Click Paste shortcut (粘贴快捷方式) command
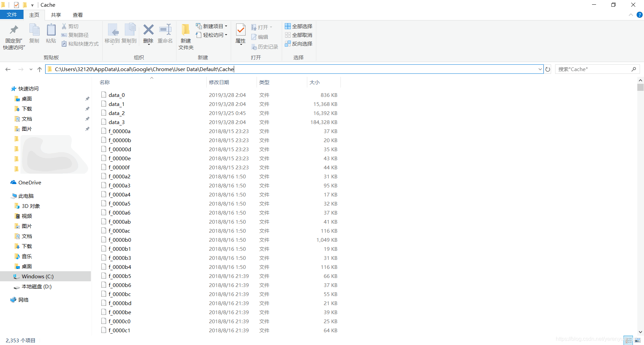The height and width of the screenshot is (345, 644). (80, 44)
